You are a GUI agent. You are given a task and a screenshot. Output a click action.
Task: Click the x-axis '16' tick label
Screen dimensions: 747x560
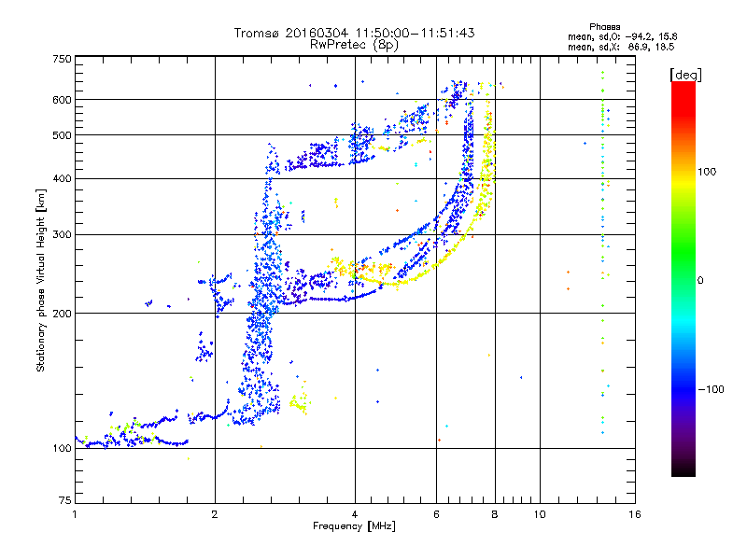click(635, 514)
